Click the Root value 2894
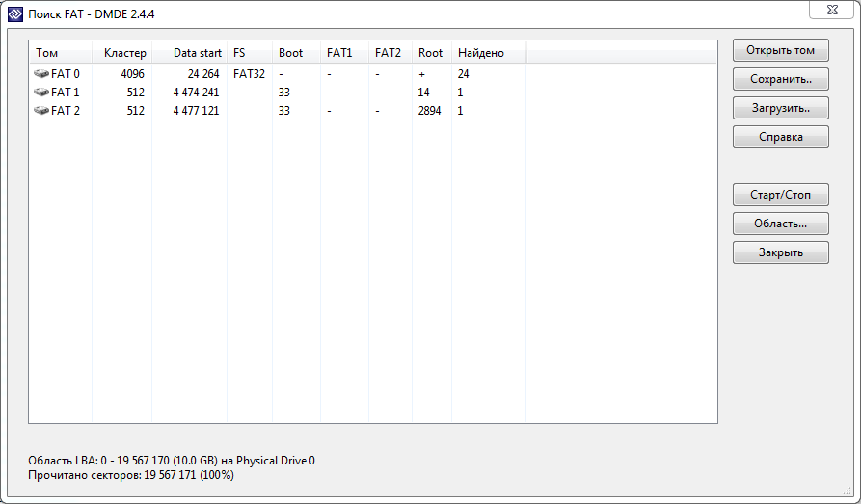Image resolution: width=861 pixels, height=504 pixels. tap(429, 111)
